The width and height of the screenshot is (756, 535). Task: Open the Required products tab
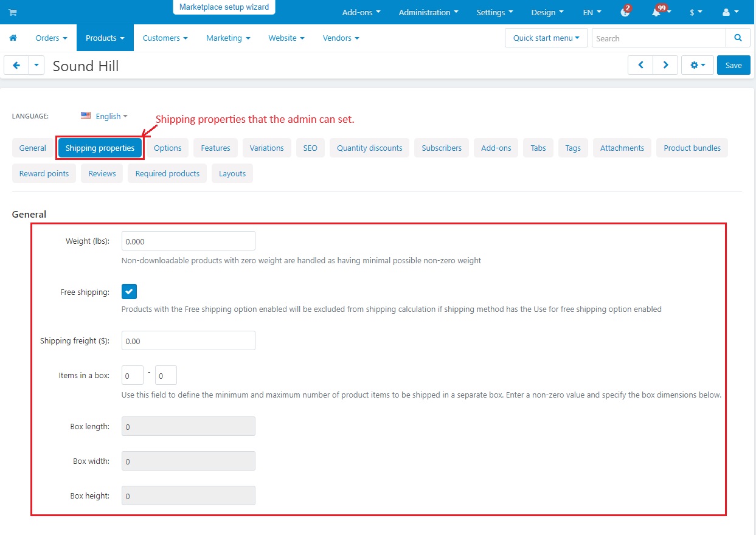(x=167, y=173)
